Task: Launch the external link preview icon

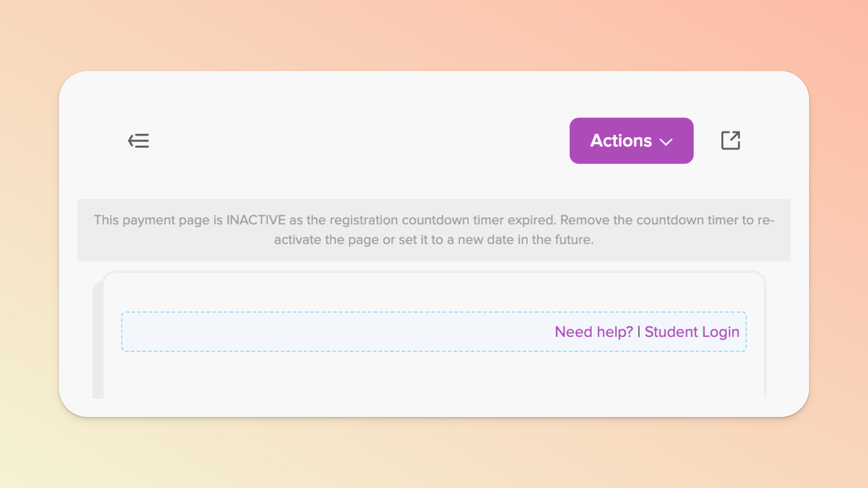Action: coord(730,140)
